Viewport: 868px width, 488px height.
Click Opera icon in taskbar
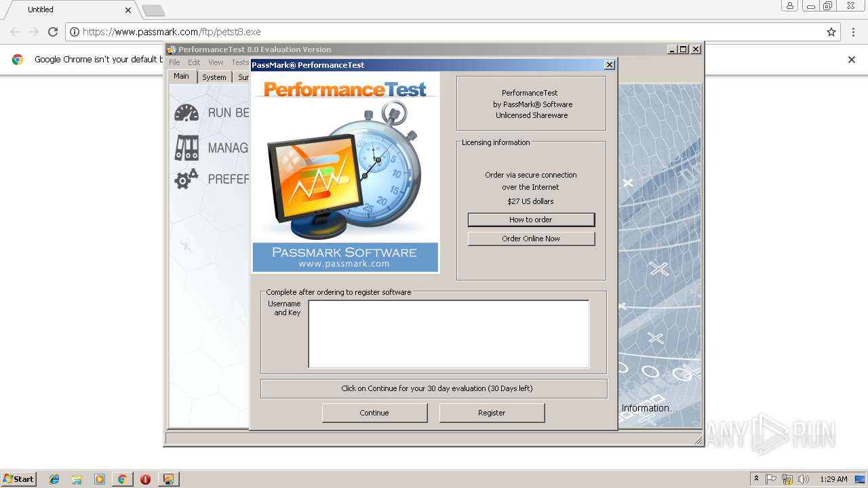pyautogui.click(x=145, y=479)
